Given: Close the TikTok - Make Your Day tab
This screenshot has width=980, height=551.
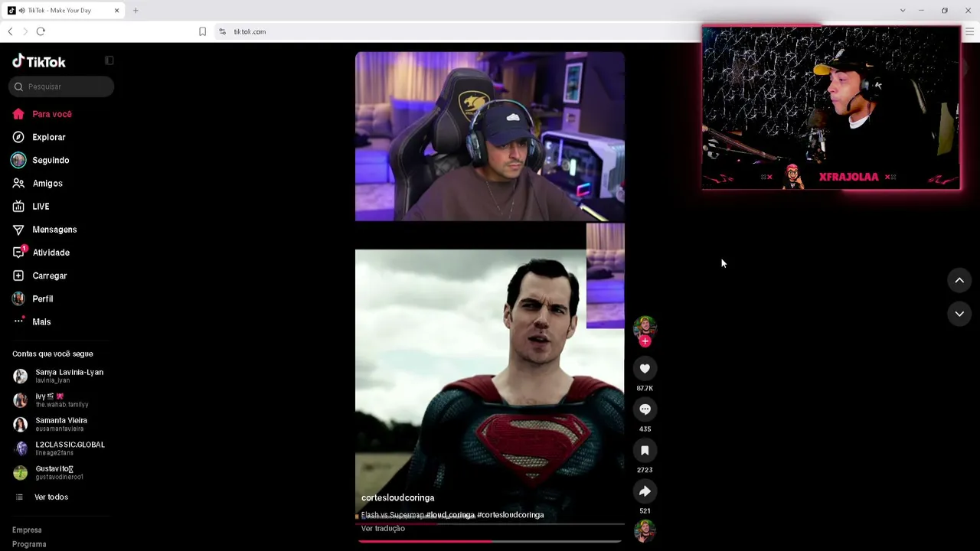Looking at the screenshot, I should (116, 11).
